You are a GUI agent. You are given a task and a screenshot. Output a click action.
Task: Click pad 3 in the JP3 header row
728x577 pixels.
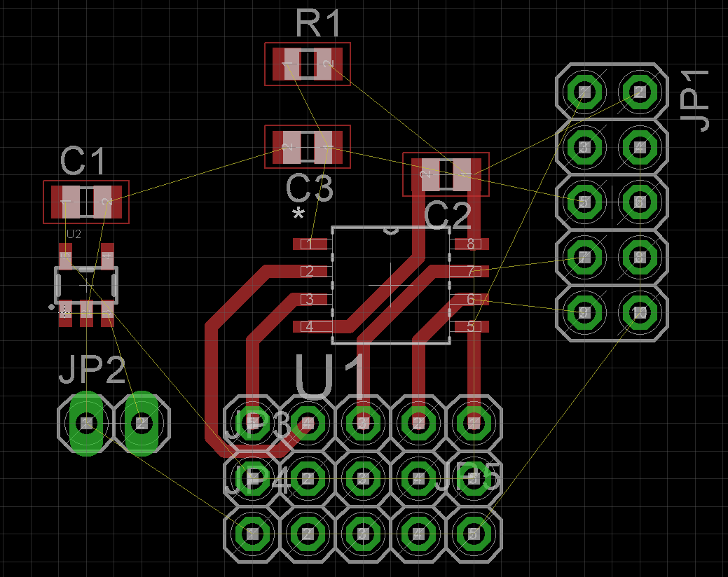coord(363,423)
